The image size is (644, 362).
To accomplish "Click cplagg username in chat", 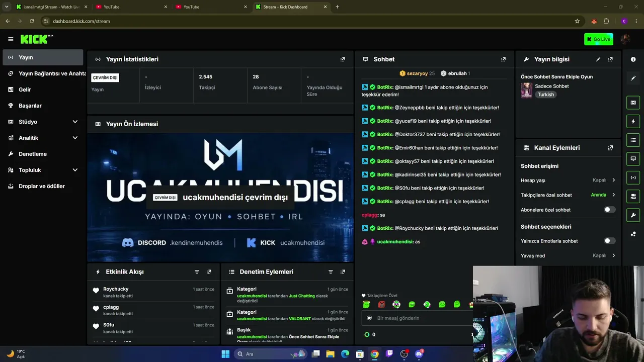I will coord(369,215).
